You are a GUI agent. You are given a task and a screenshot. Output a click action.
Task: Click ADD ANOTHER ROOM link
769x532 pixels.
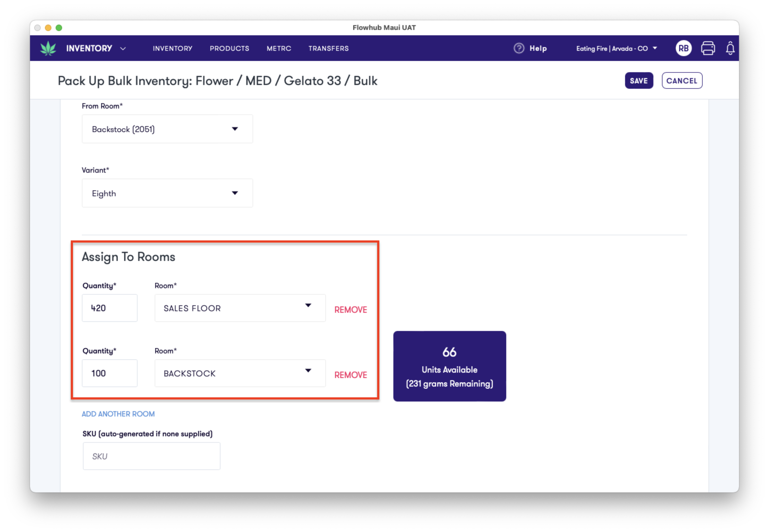pyautogui.click(x=118, y=414)
